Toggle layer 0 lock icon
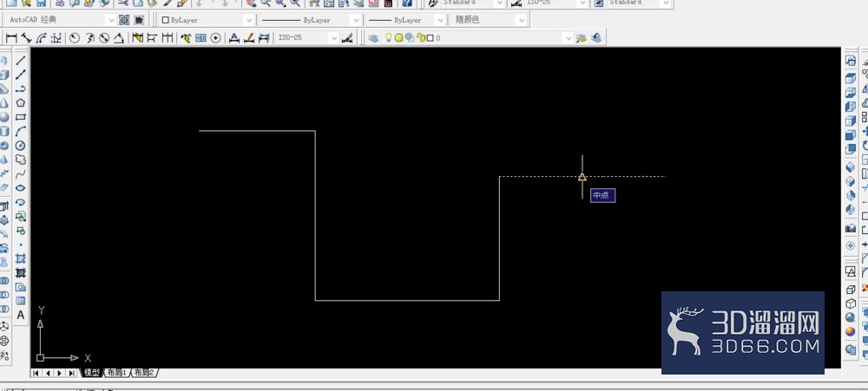The height and width of the screenshot is (391, 868). 421,38
